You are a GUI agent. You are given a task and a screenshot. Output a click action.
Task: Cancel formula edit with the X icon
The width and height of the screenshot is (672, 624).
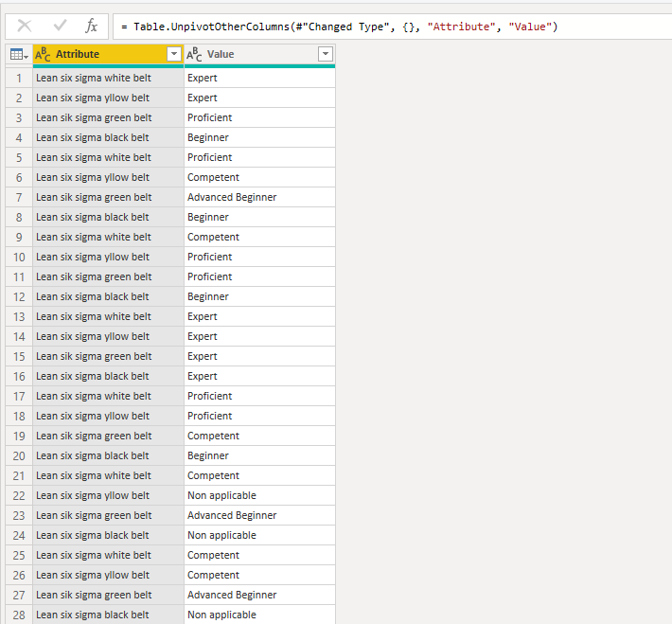tap(25, 27)
